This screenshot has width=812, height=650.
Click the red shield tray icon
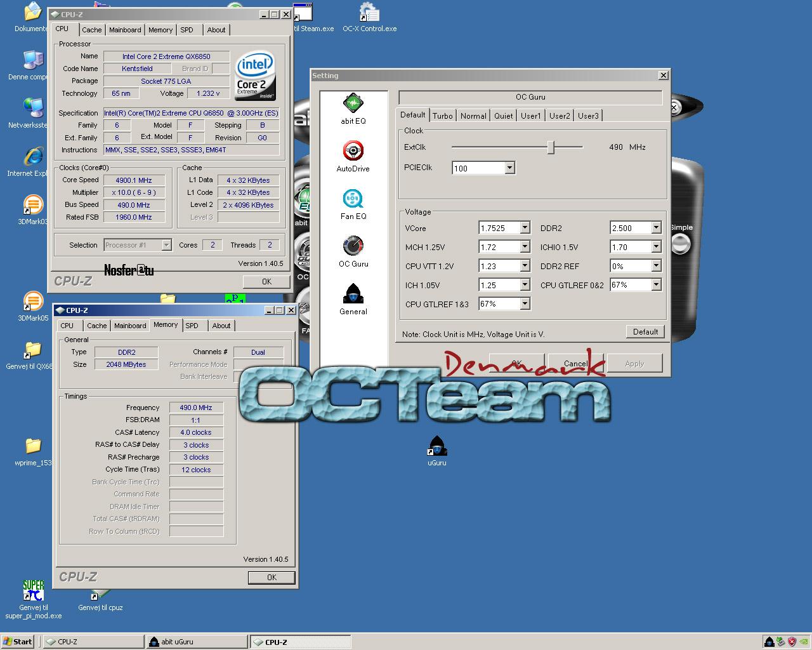[792, 642]
